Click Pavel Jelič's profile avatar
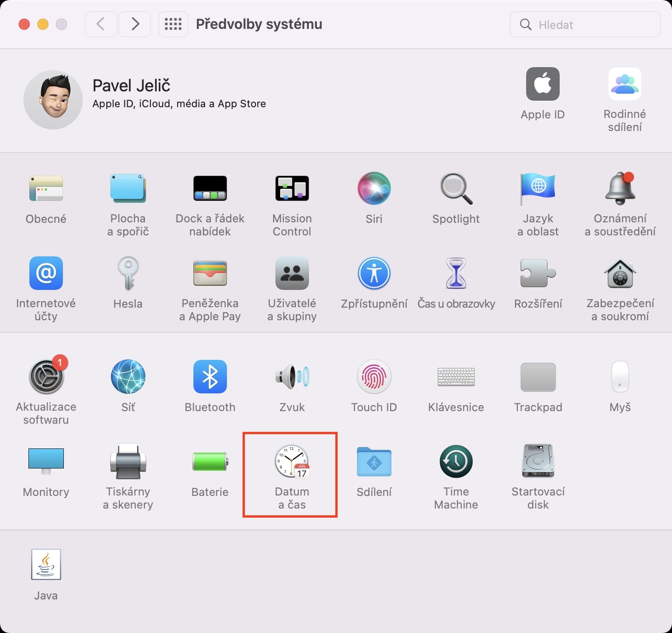 pyautogui.click(x=53, y=100)
